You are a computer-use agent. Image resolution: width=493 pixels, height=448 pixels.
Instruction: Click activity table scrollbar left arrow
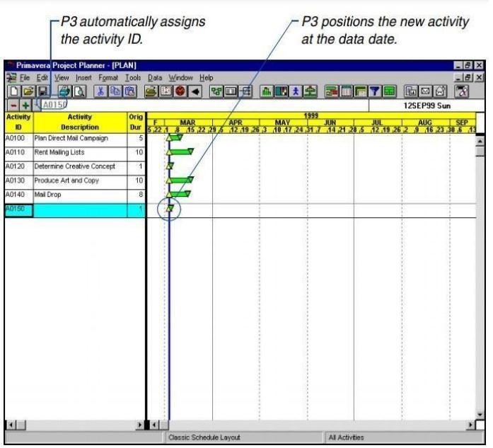(x=11, y=425)
